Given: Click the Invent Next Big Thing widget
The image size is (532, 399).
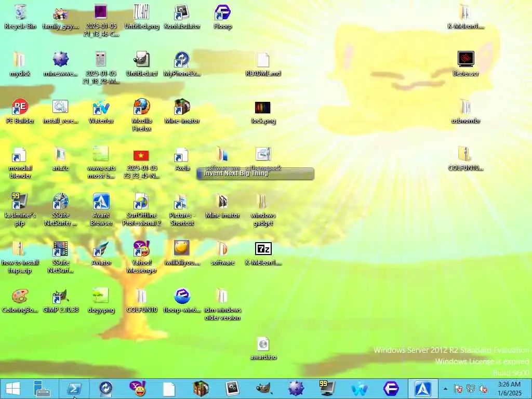Looking at the screenshot, I should pos(255,174).
